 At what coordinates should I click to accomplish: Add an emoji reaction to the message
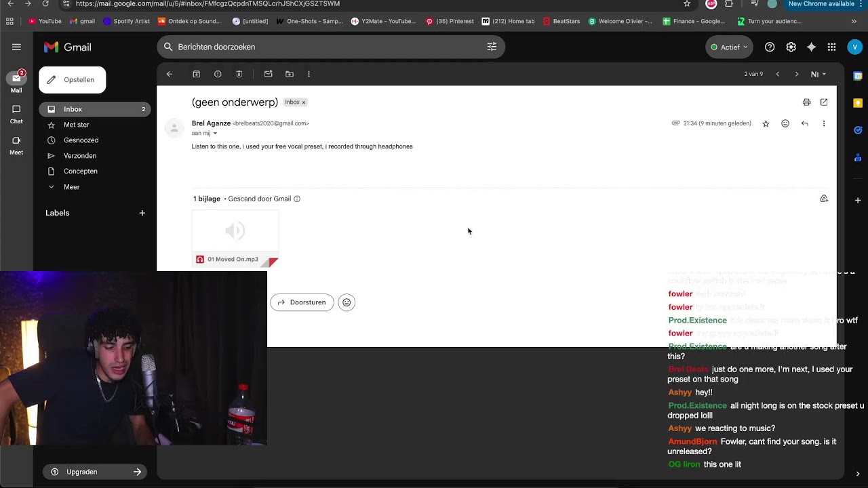(785, 123)
